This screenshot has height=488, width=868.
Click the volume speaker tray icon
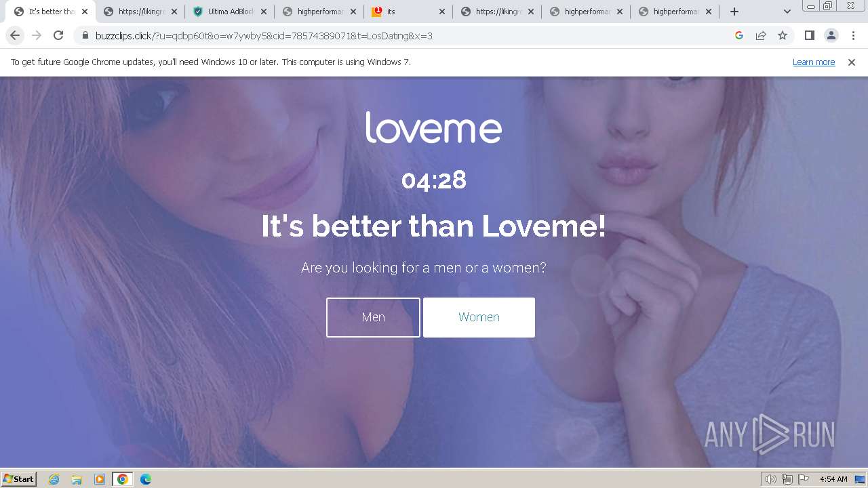(x=771, y=479)
